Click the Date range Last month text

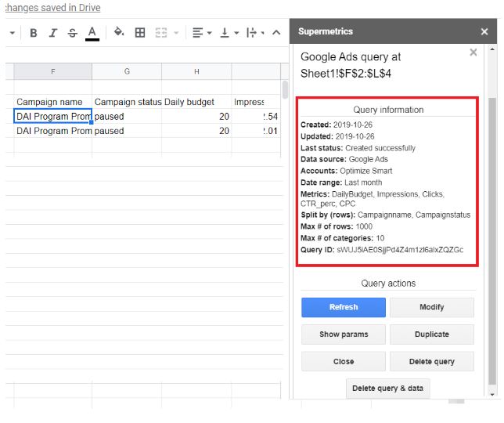(341, 183)
